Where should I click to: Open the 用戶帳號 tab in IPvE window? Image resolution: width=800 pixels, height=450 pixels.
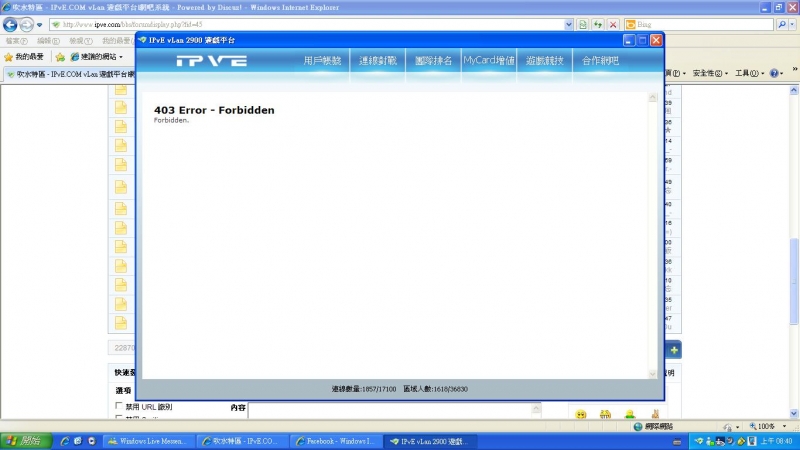(322, 61)
